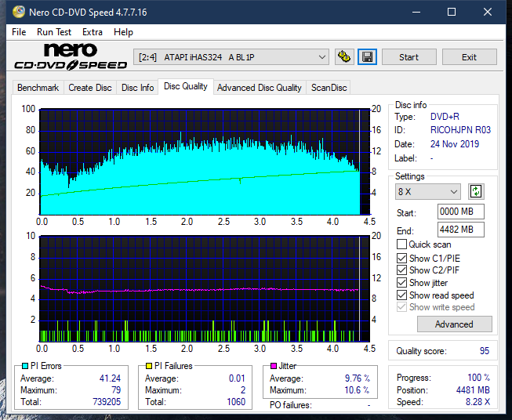Click the PO failures label
The width and height of the screenshot is (512, 420).
(x=291, y=405)
